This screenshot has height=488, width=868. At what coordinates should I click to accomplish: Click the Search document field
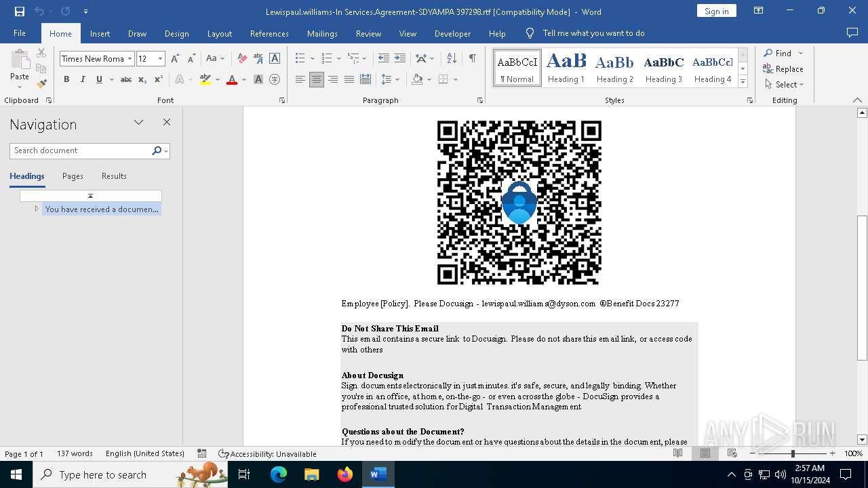[81, 150]
